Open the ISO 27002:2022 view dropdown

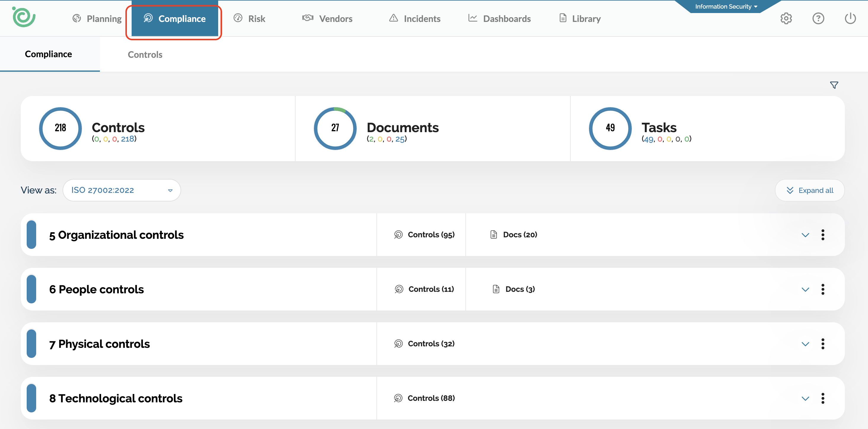pos(122,190)
